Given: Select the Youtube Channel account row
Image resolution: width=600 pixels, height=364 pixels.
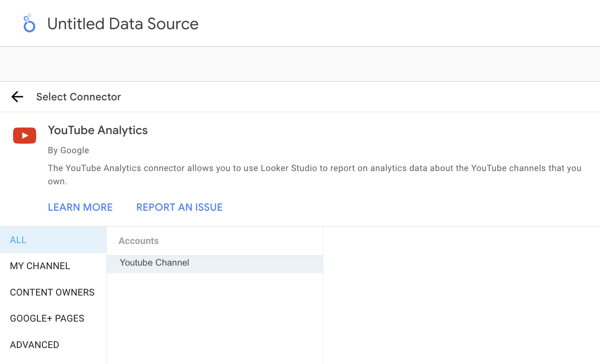Looking at the screenshot, I should [x=154, y=263].
